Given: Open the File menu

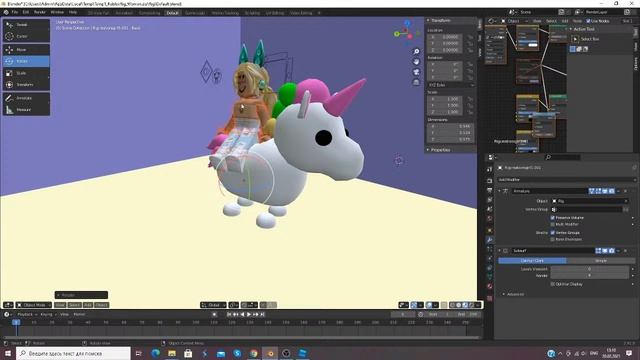Looking at the screenshot, I should [x=15, y=12].
